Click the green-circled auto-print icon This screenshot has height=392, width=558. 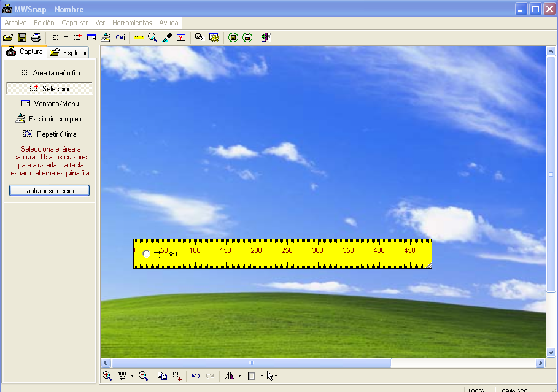click(x=247, y=37)
